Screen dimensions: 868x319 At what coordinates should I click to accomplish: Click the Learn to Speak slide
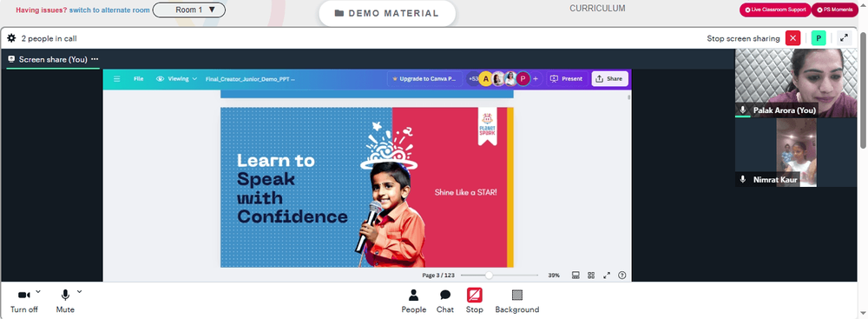click(367, 188)
